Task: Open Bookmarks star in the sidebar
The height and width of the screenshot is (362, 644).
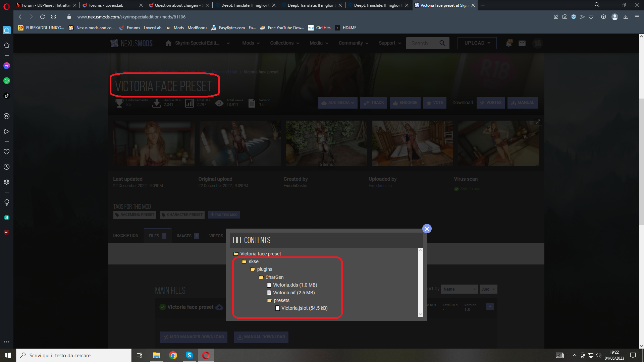Action: click(7, 45)
